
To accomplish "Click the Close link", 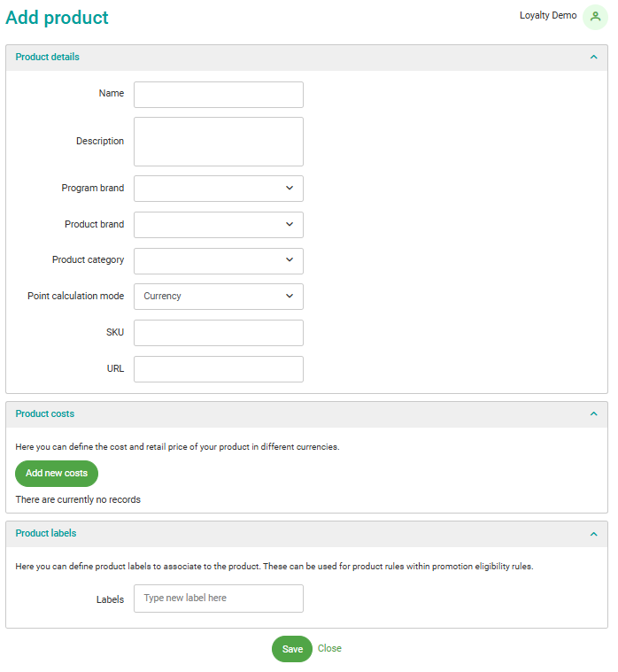I will click(329, 648).
